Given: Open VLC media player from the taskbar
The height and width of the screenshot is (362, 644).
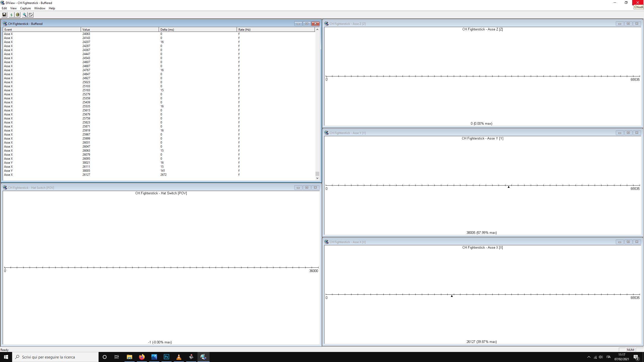Looking at the screenshot, I should pyautogui.click(x=179, y=357).
